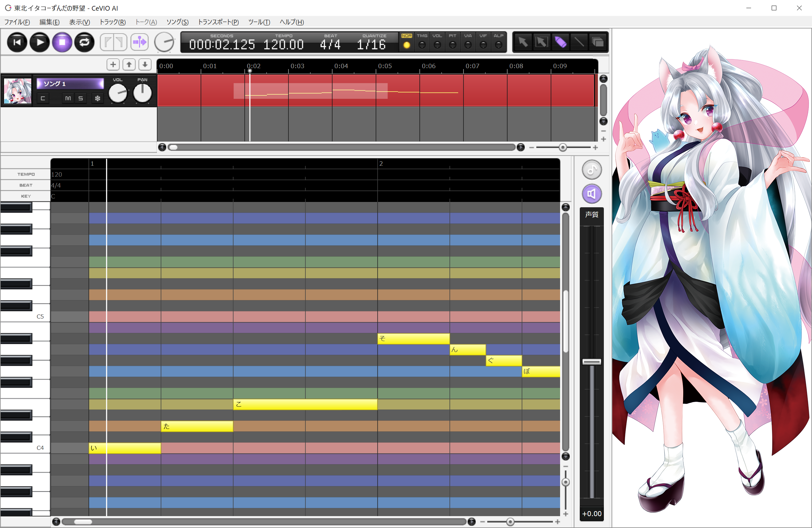Select the highlighted clip in red track lane
This screenshot has width=812, height=528.
tap(310, 91)
